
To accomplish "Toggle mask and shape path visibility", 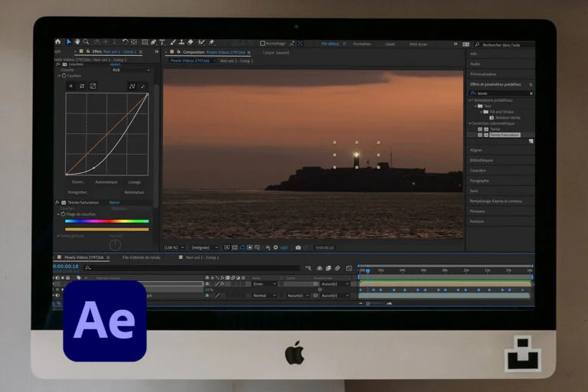I will [242, 247].
